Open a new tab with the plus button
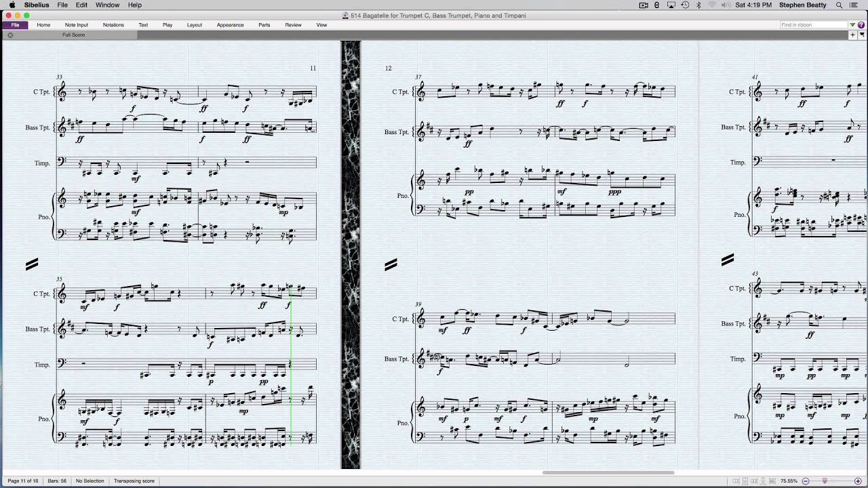Viewport: 868px width, 488px height. (x=852, y=35)
